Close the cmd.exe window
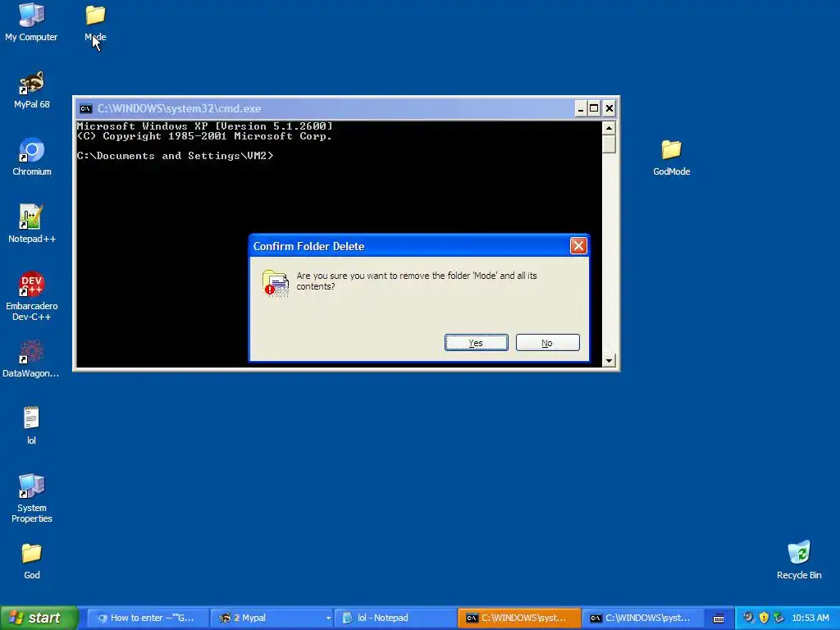This screenshot has height=630, width=840. tap(609, 109)
